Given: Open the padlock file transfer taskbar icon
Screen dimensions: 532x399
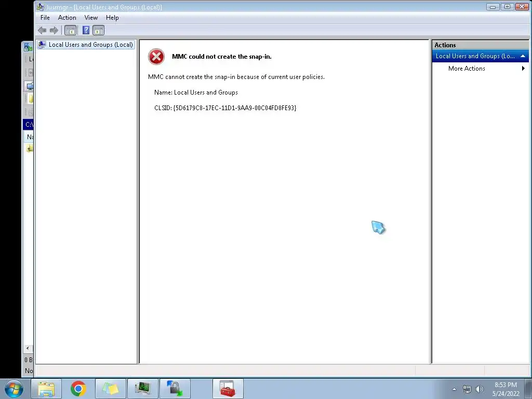Looking at the screenshot, I should tap(175, 389).
